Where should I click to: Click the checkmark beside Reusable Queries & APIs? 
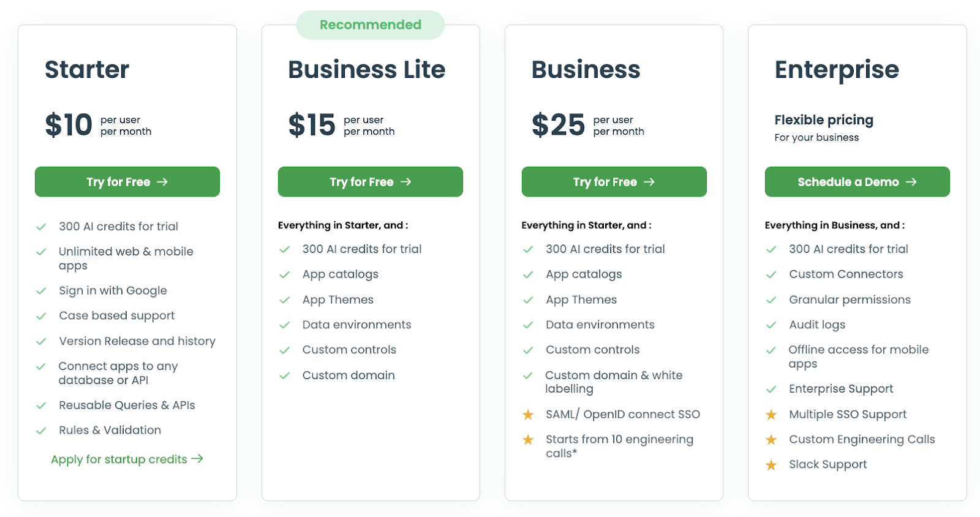coord(41,406)
